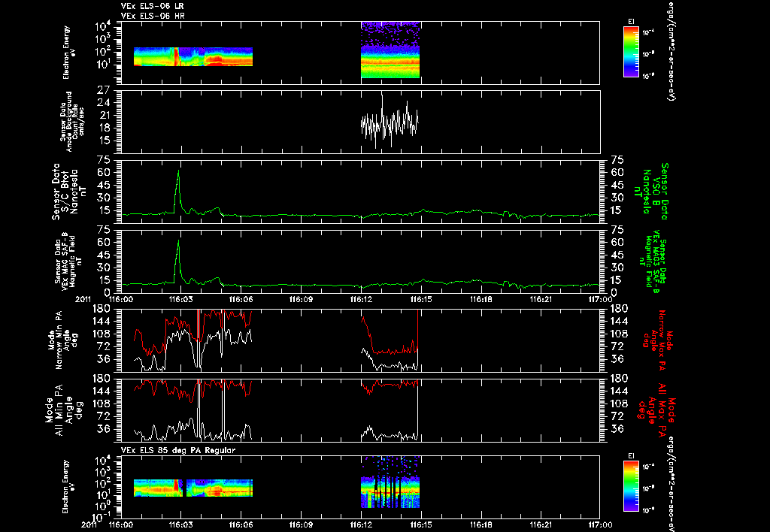Click the red 'All Max PA Angle' right label
Screen dimensions: 770x532
[x=656, y=409]
